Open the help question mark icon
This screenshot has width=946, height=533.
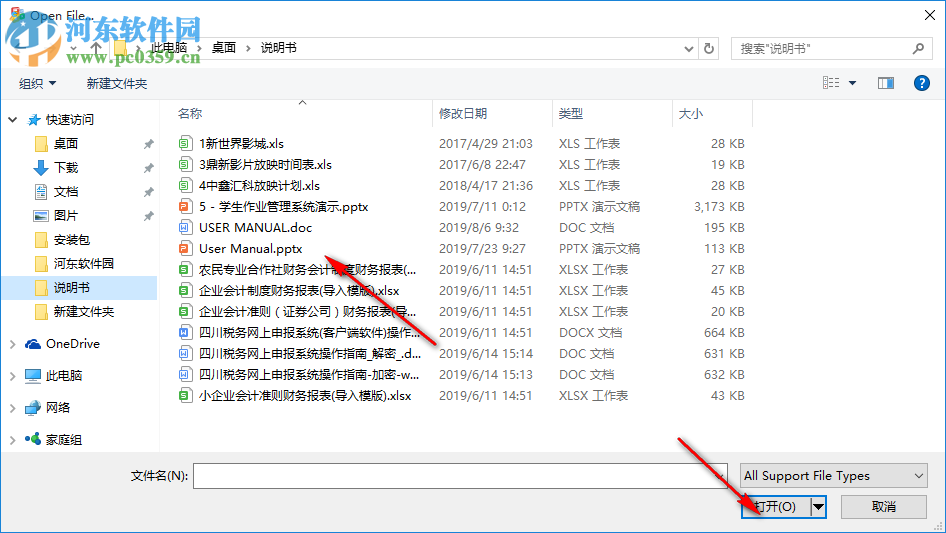click(x=921, y=83)
